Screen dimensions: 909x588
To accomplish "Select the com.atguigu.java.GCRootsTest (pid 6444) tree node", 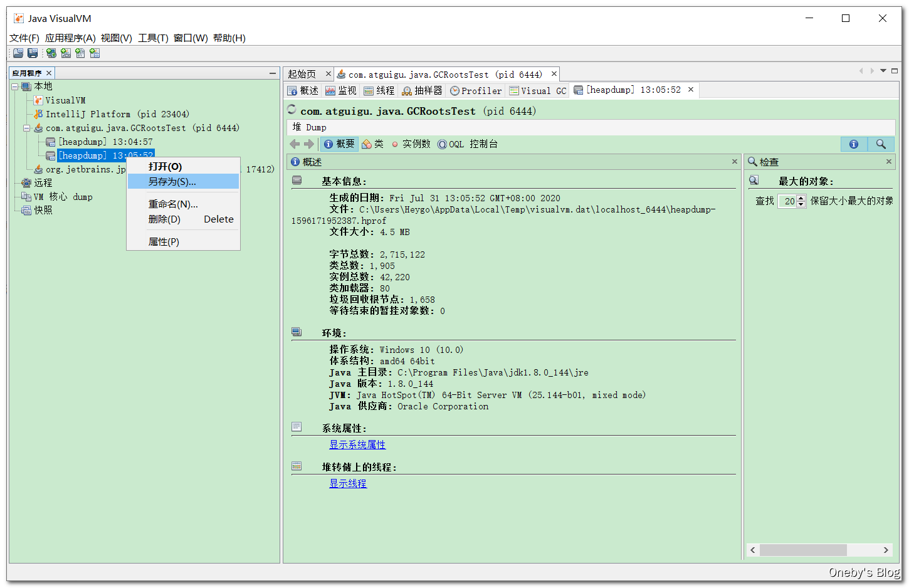I will pos(137,128).
